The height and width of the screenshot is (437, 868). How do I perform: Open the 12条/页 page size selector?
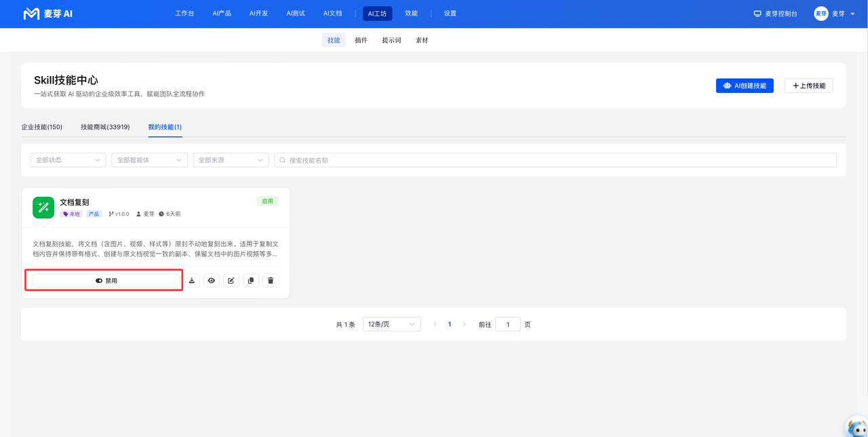click(x=391, y=324)
